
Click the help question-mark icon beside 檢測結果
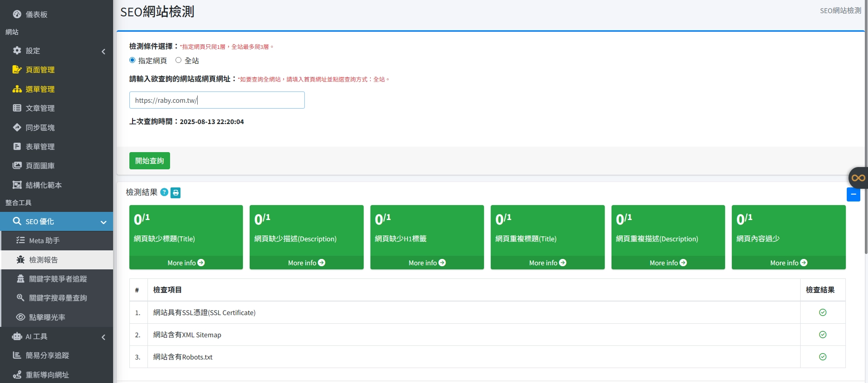(164, 192)
